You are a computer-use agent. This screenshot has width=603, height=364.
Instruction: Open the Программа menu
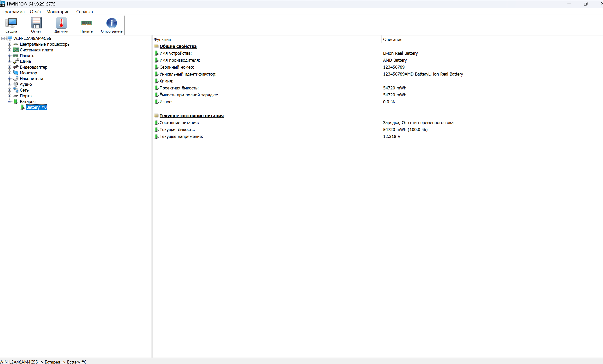pyautogui.click(x=13, y=12)
